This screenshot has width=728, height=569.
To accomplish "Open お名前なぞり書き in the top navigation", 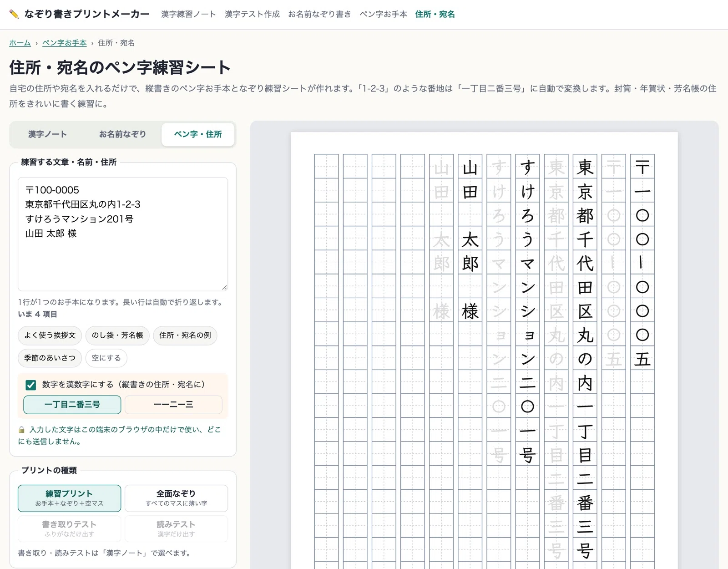I will (319, 14).
